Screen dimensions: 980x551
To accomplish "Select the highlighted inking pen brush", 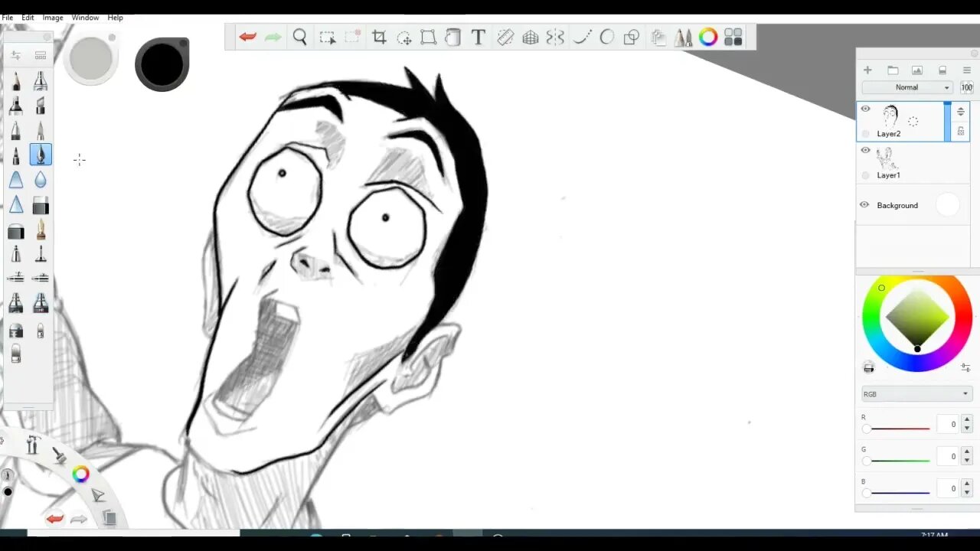I will pyautogui.click(x=41, y=155).
